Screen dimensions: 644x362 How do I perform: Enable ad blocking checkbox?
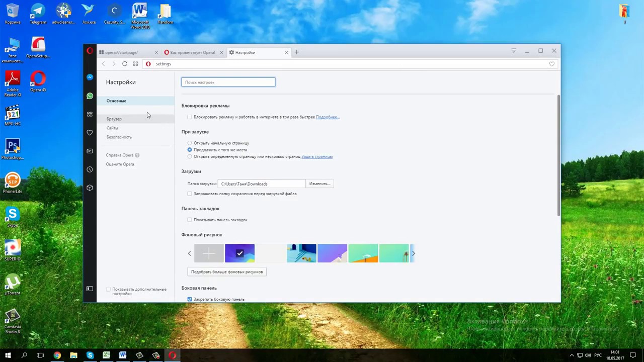click(190, 117)
